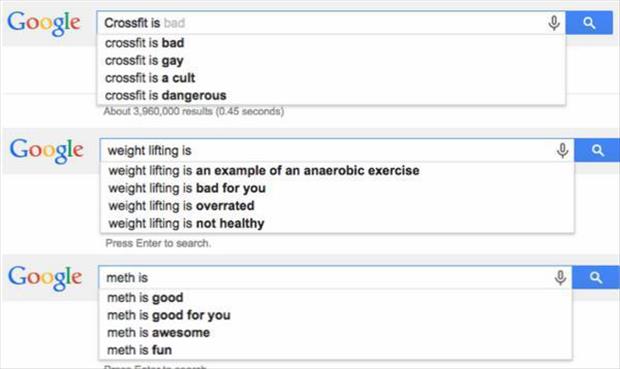Select suggestion 'crossfit is a cult'

pos(331,78)
